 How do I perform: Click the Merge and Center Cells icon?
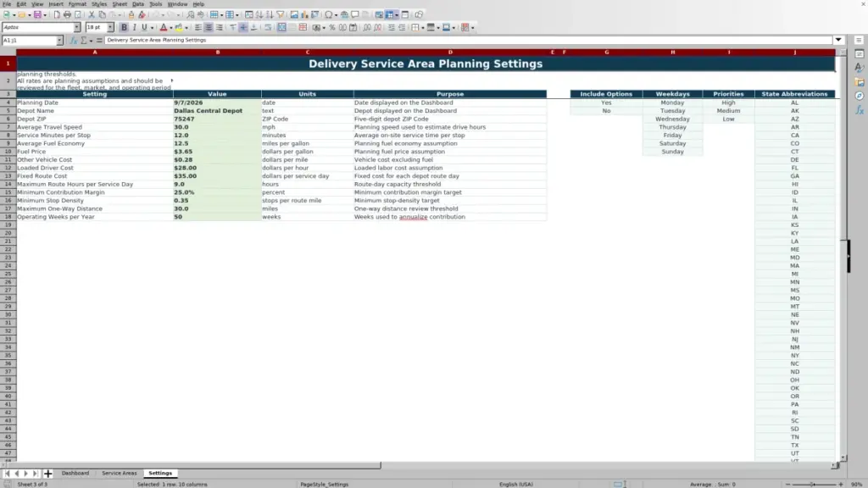pyautogui.click(x=281, y=27)
